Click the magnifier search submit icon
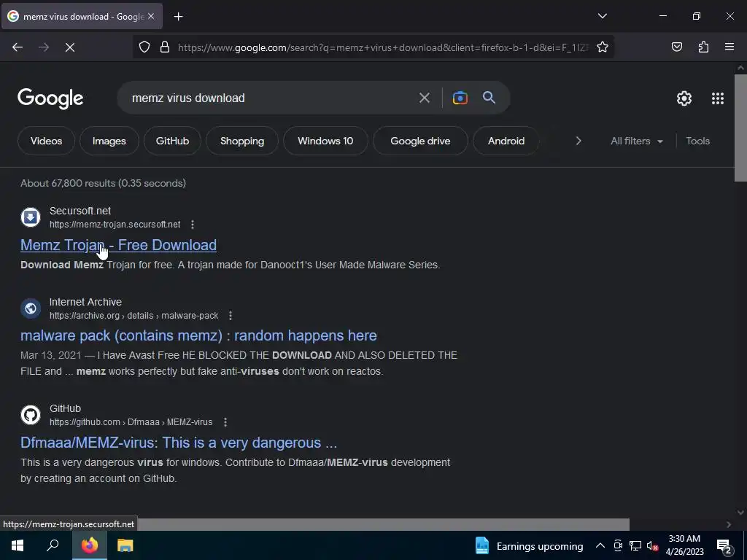 [x=489, y=98]
